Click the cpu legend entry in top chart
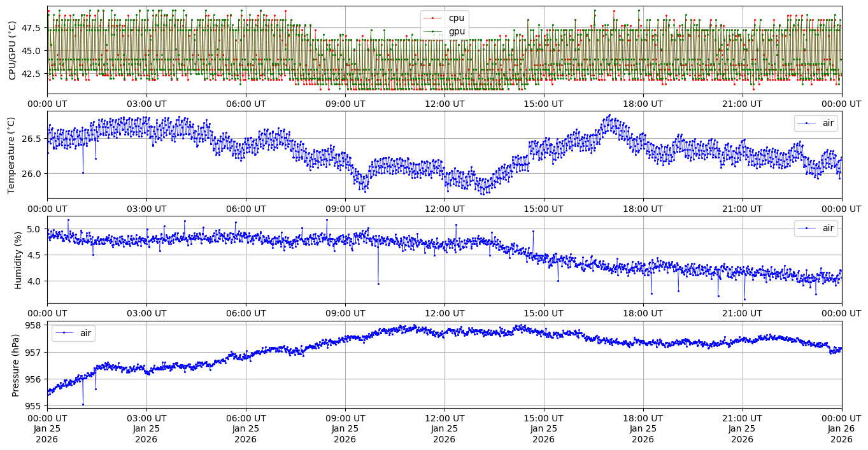 pyautogui.click(x=456, y=18)
